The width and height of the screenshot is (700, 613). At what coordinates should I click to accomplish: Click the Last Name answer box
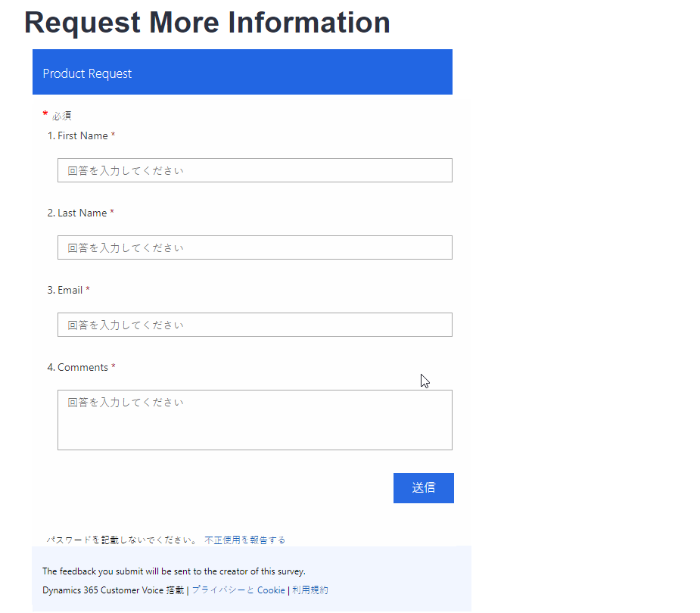(254, 247)
